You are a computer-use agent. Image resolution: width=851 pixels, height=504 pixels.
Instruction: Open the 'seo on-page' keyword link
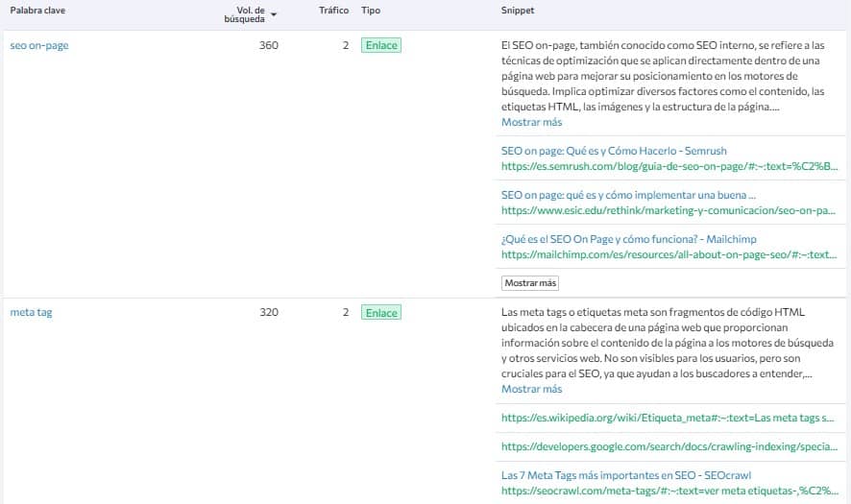[39, 45]
